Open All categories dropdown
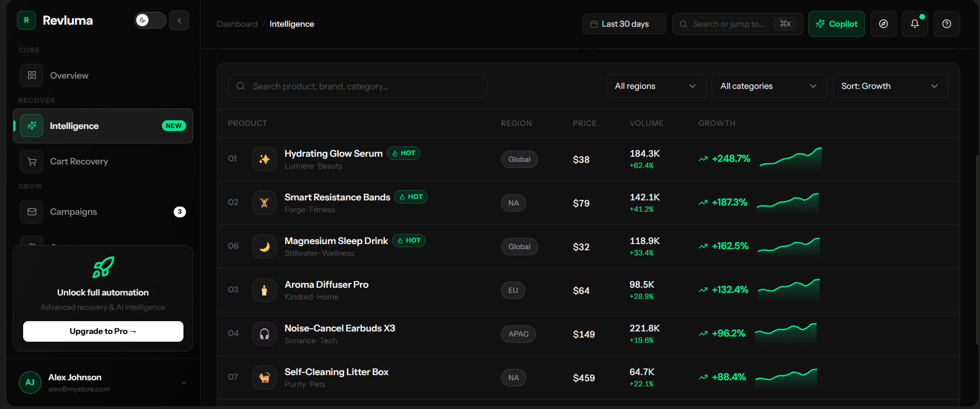980x409 pixels. tap(769, 86)
